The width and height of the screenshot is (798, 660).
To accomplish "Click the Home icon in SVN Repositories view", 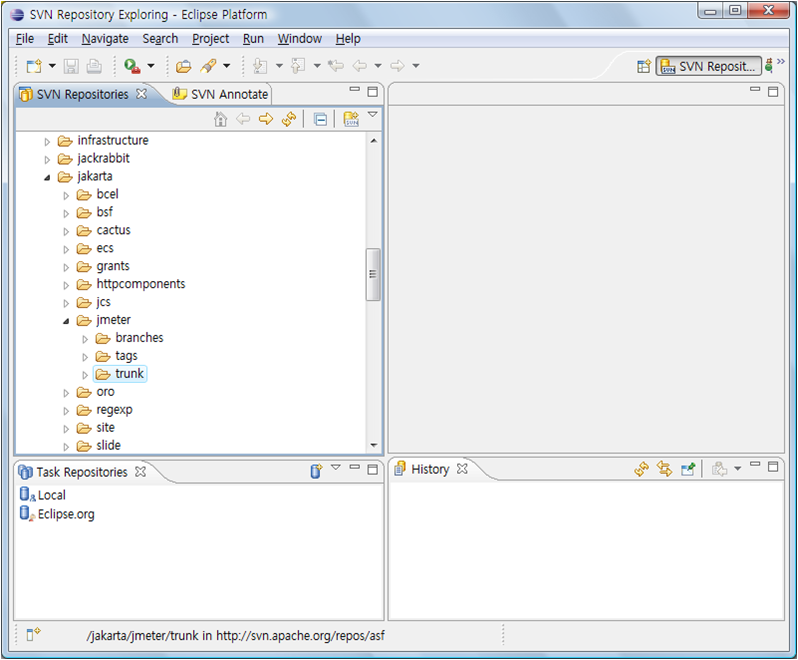I will (x=220, y=119).
